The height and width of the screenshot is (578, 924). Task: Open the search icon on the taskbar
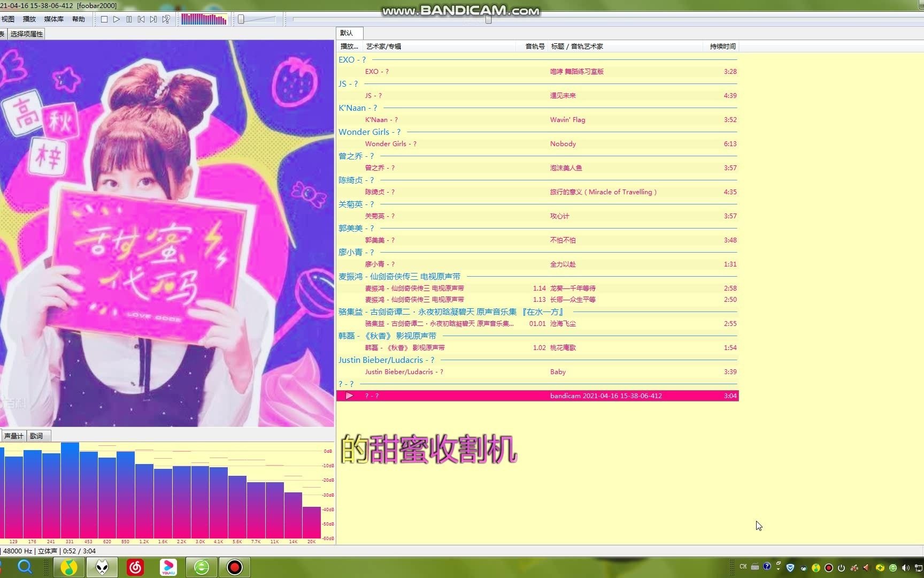click(25, 567)
